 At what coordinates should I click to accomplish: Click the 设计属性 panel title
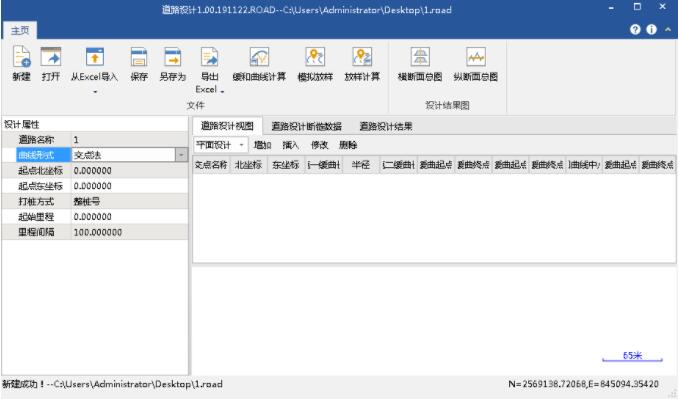[22, 124]
